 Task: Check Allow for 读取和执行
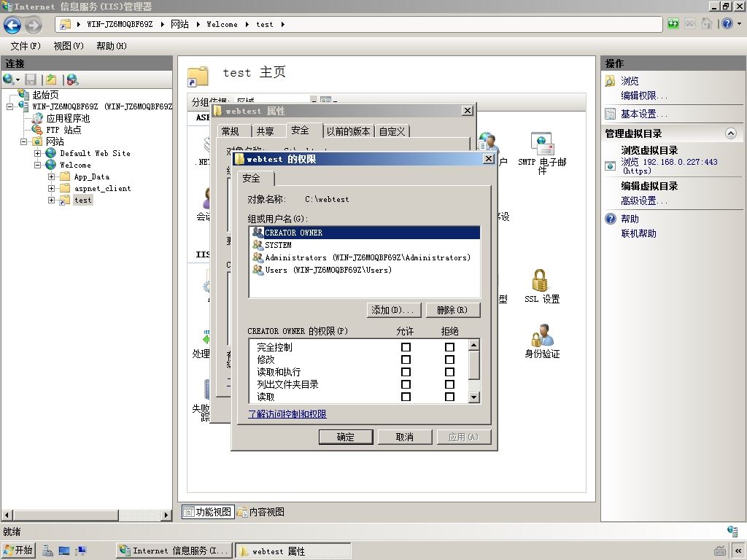coord(406,372)
